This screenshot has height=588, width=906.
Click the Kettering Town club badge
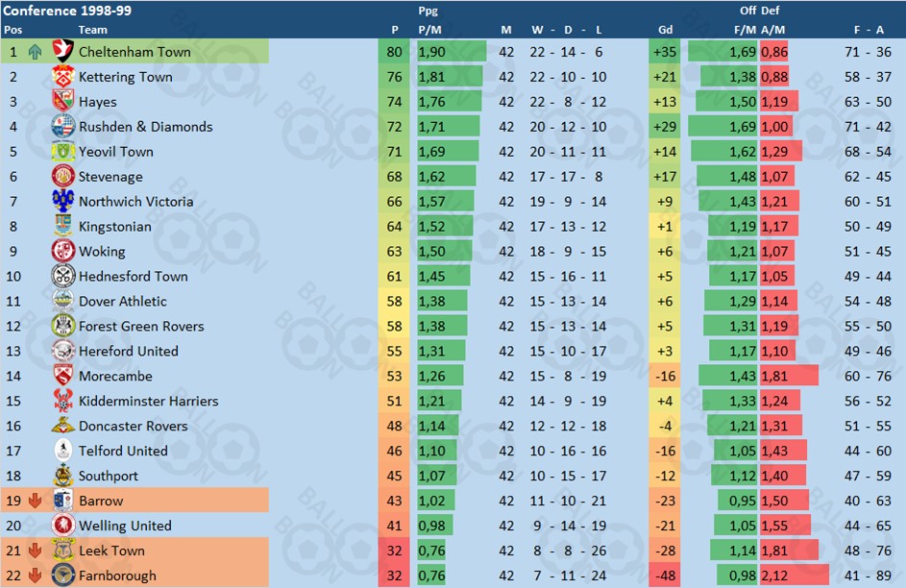[63, 77]
